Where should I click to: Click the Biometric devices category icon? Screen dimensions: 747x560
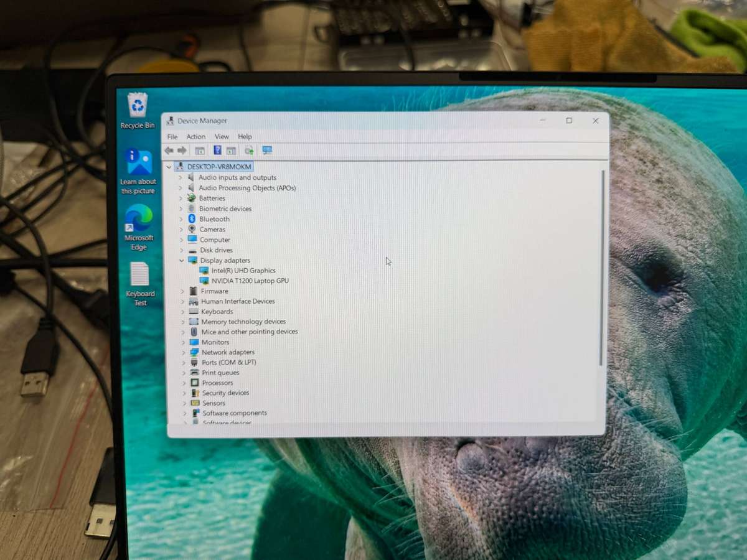click(x=192, y=209)
